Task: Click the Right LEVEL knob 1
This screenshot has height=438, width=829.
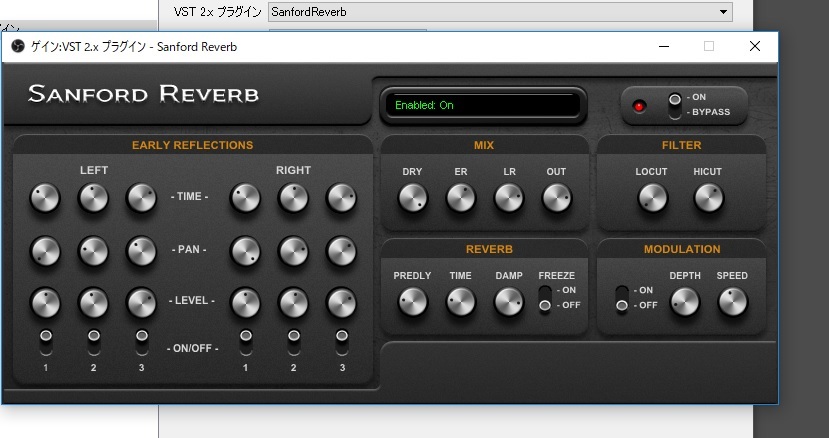Action: (x=245, y=303)
